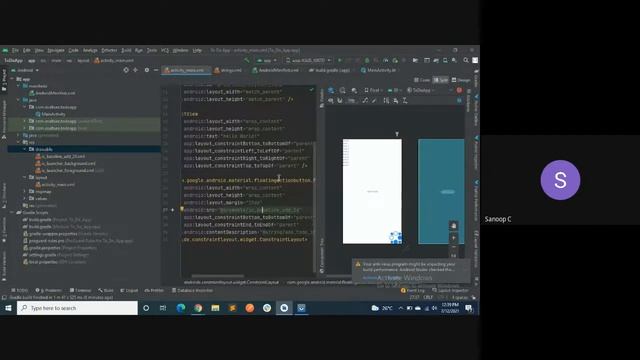The width and height of the screenshot is (640, 360).
Task: Click the red error indicator in design toolbar
Action: (459, 90)
